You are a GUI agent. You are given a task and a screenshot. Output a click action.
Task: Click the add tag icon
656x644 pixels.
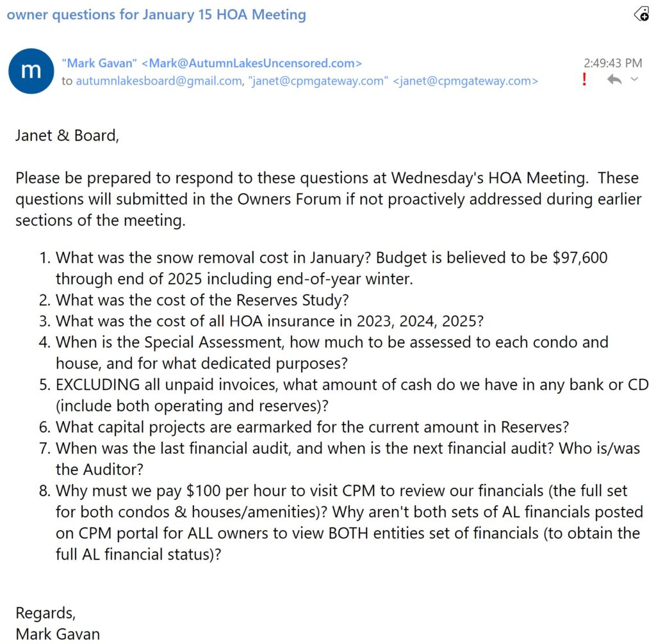tap(641, 14)
